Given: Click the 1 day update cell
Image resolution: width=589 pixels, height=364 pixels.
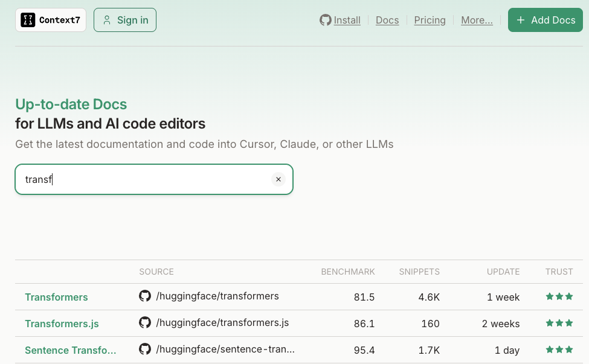Looking at the screenshot, I should coord(507,351).
